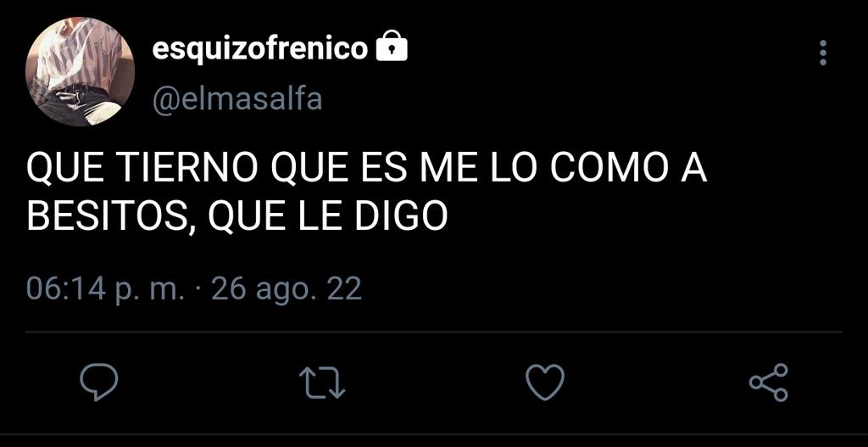The width and height of the screenshot is (868, 447).
Task: Select the line BESITOS, QUE LE DIGO
Action: 237,216
